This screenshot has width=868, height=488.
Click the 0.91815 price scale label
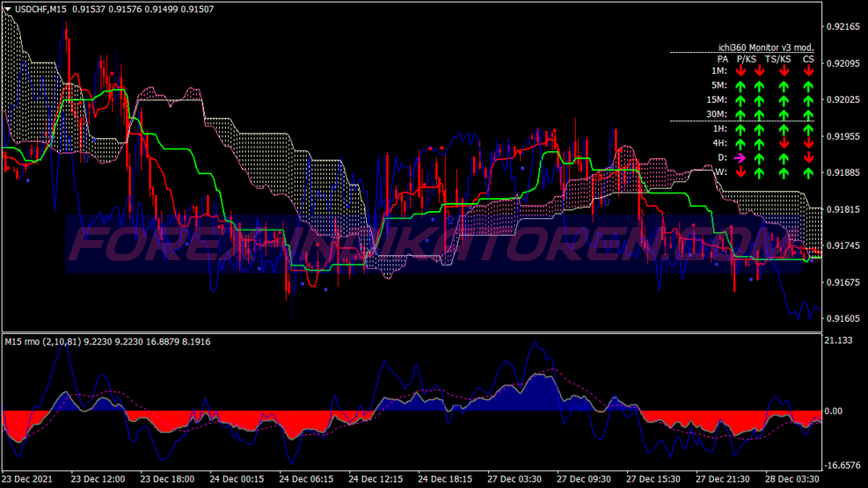(843, 209)
